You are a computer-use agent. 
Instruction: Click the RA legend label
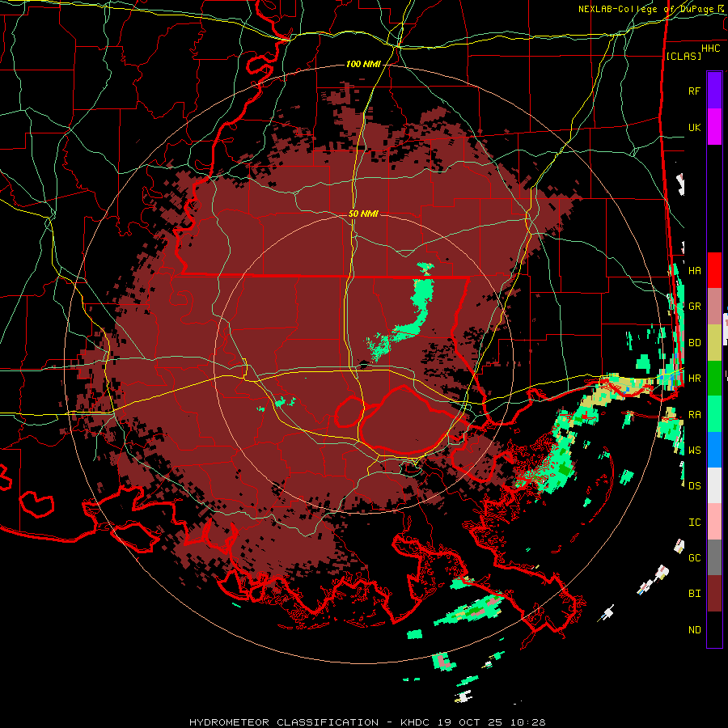point(694,415)
